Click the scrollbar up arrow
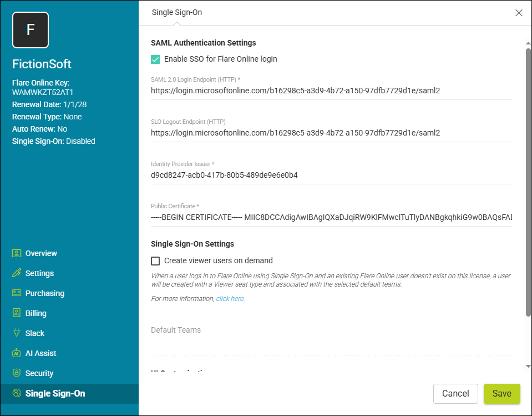This screenshot has height=416, width=532. click(528, 43)
